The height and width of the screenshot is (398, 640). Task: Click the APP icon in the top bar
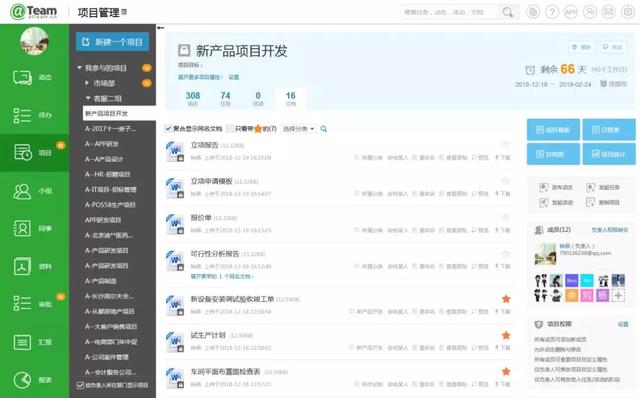tap(571, 12)
